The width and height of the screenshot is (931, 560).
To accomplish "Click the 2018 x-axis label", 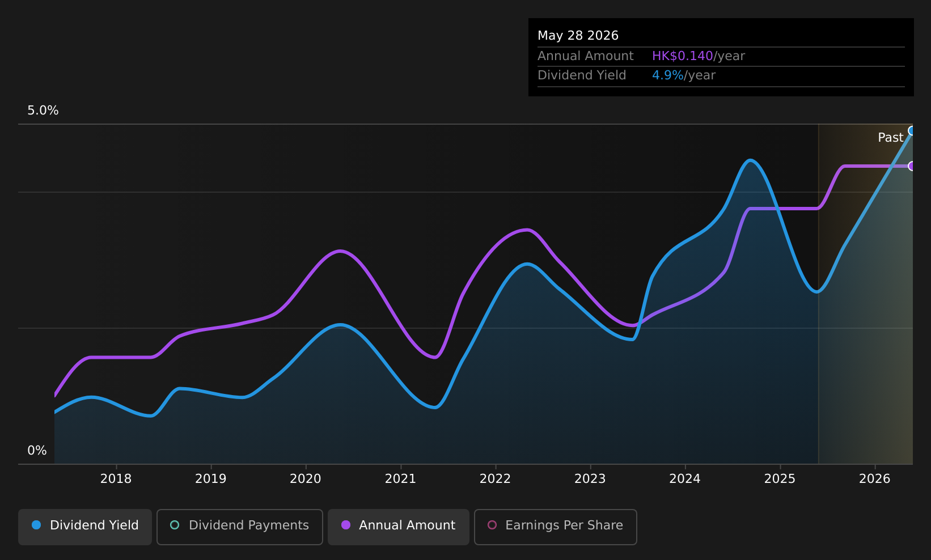I will click(116, 479).
